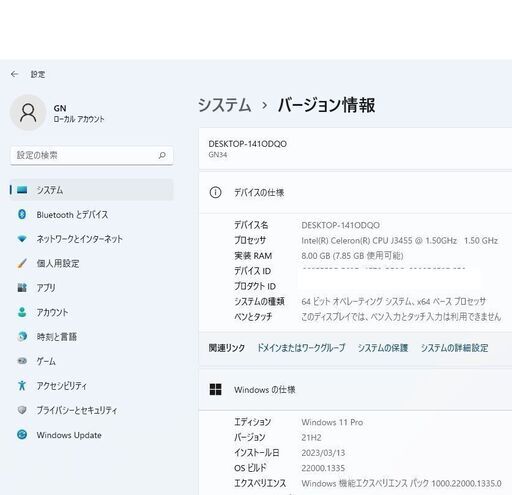This screenshot has width=512, height=495.
Task: Click the info icon beside デバイスの仕様
Action: click(x=215, y=192)
